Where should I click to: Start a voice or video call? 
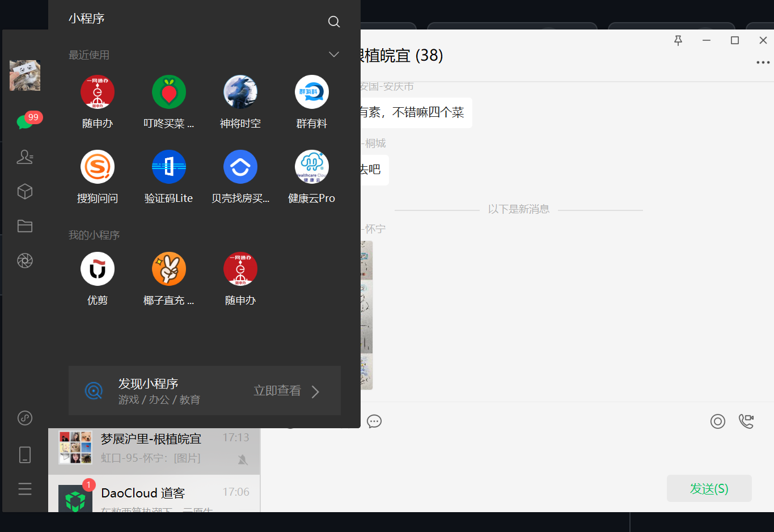[x=746, y=421]
